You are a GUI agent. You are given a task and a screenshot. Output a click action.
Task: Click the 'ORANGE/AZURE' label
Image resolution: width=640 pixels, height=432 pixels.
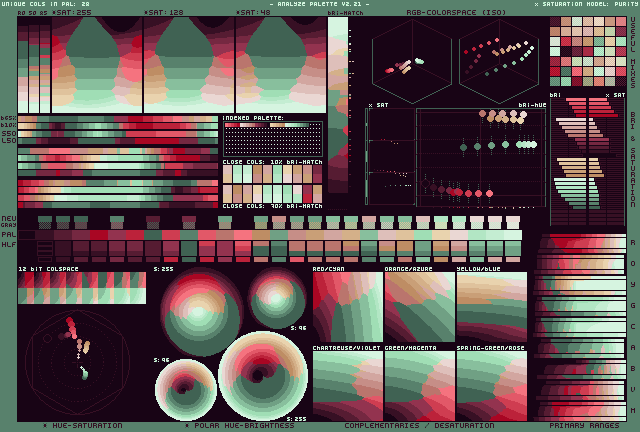409,269
